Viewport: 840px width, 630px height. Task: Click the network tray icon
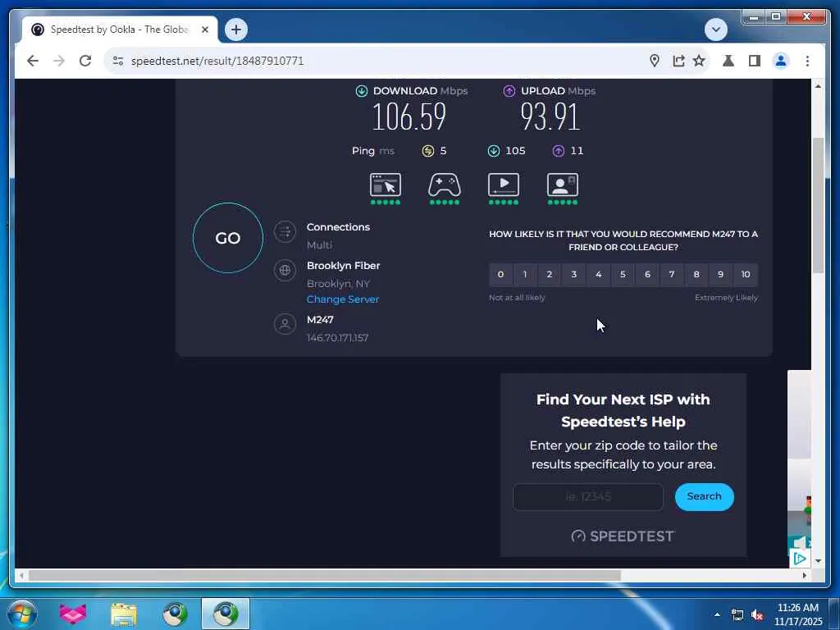pyautogui.click(x=737, y=615)
